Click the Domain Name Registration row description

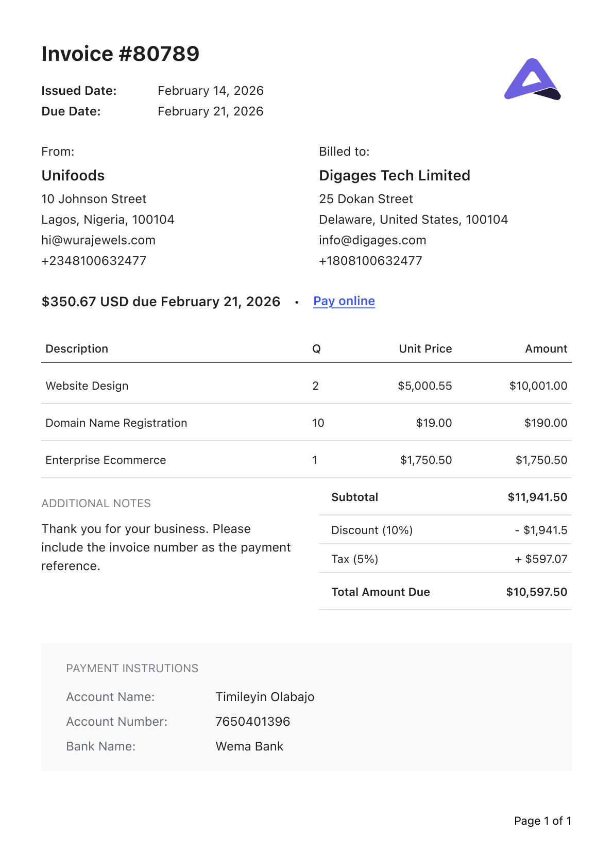(x=116, y=423)
